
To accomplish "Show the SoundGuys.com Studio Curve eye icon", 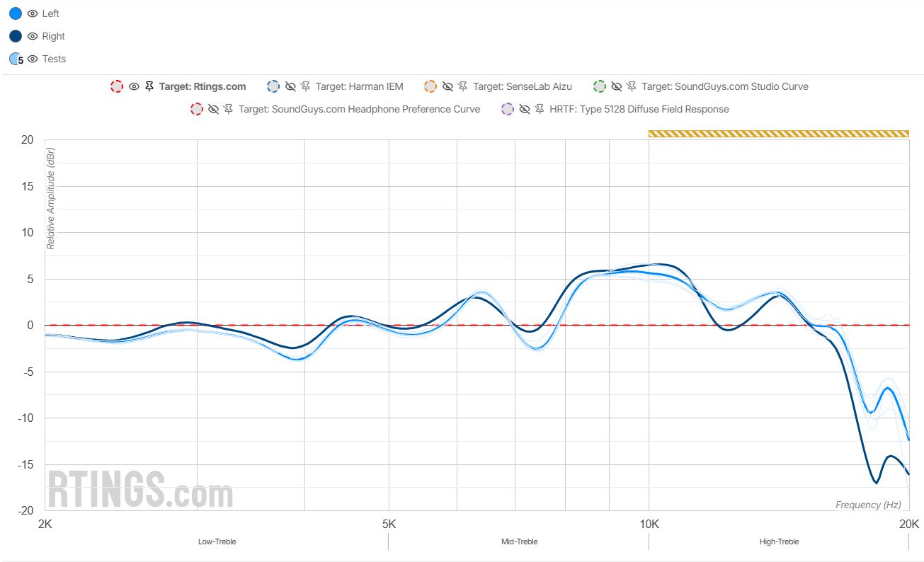I will click(x=616, y=86).
